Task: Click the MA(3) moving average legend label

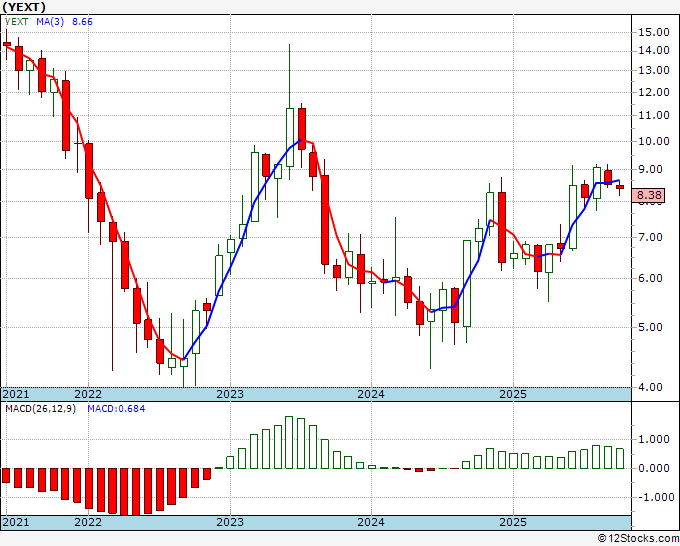Action: point(50,22)
